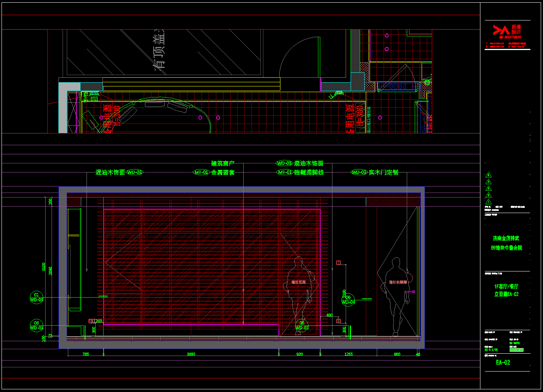Select the 920 dimension value

[300, 354]
